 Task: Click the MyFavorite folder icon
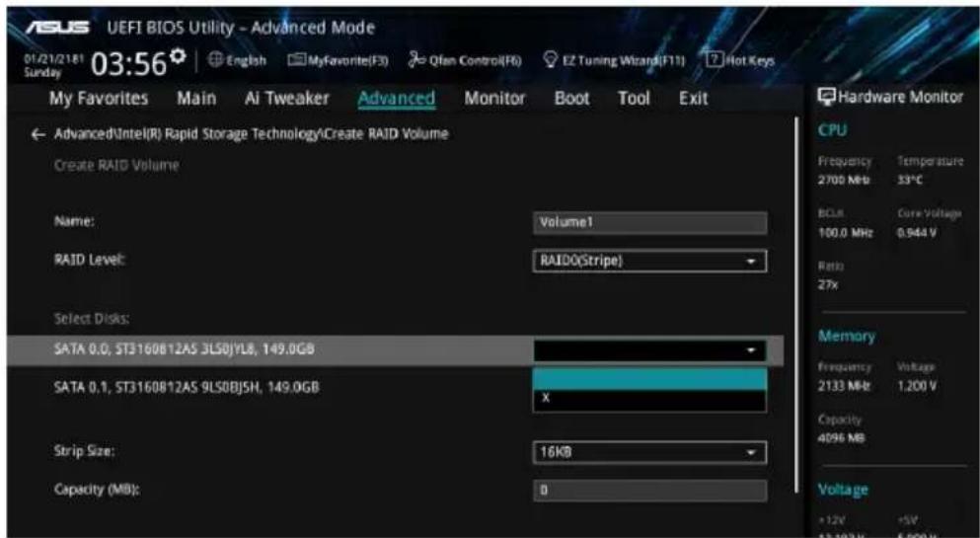tap(295, 60)
